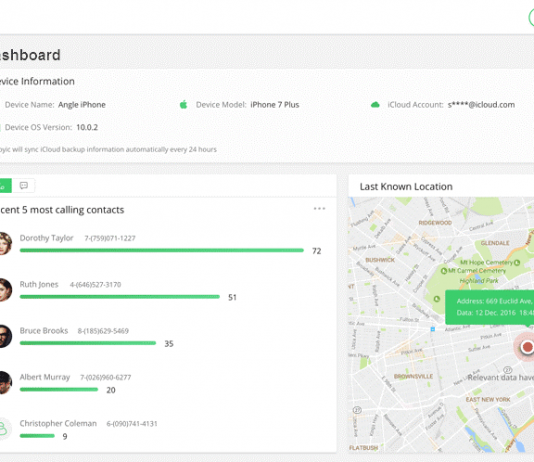534x462 pixels.
Task: Click the Apple logo beside Device Model
Action: tap(184, 105)
